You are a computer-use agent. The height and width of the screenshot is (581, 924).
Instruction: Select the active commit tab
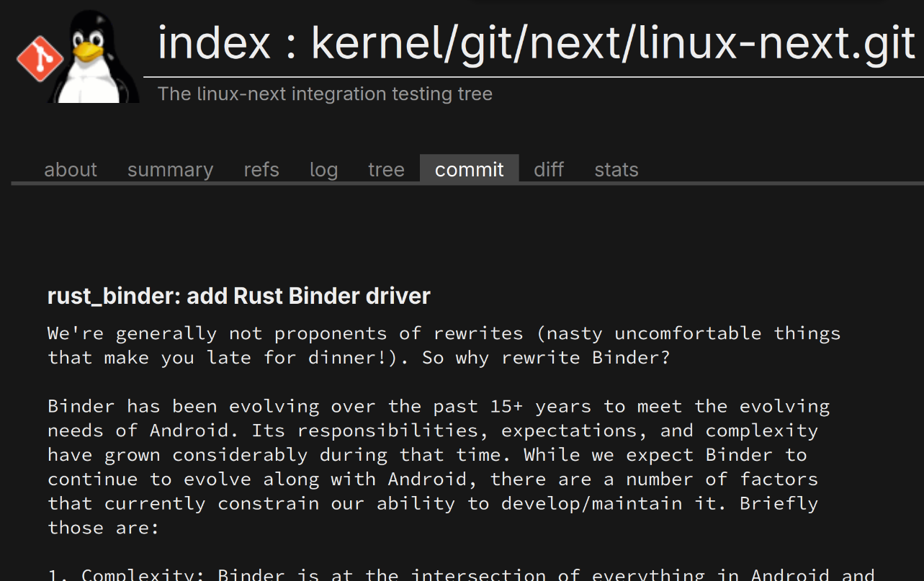[x=470, y=170]
